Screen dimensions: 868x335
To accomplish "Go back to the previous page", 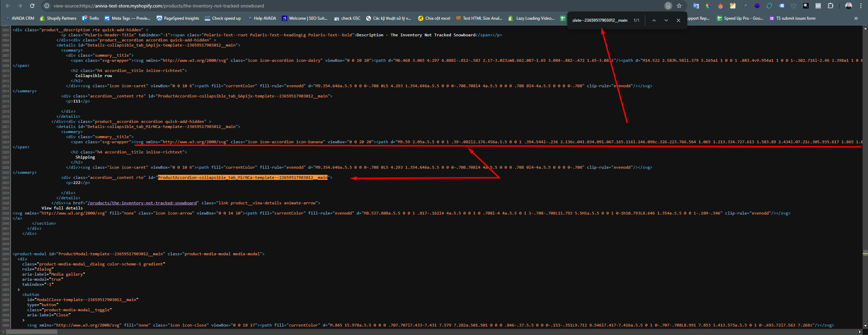I will tap(8, 6).
